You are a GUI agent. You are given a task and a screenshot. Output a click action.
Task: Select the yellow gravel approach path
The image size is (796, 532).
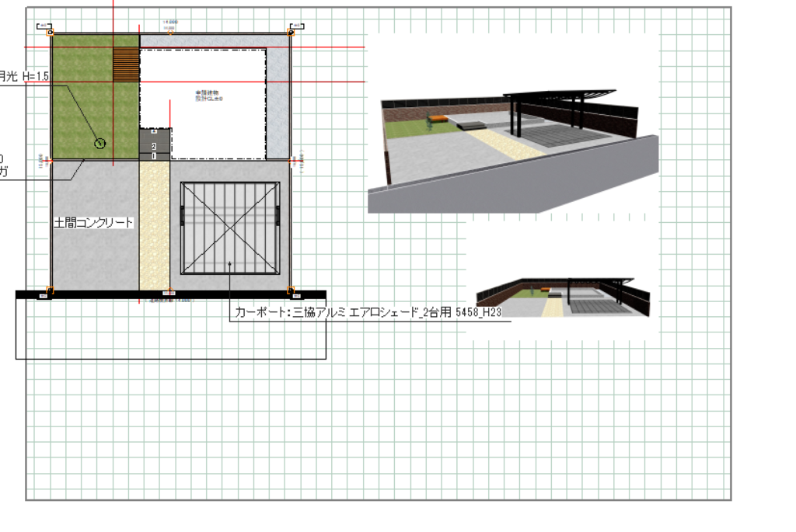point(154,233)
